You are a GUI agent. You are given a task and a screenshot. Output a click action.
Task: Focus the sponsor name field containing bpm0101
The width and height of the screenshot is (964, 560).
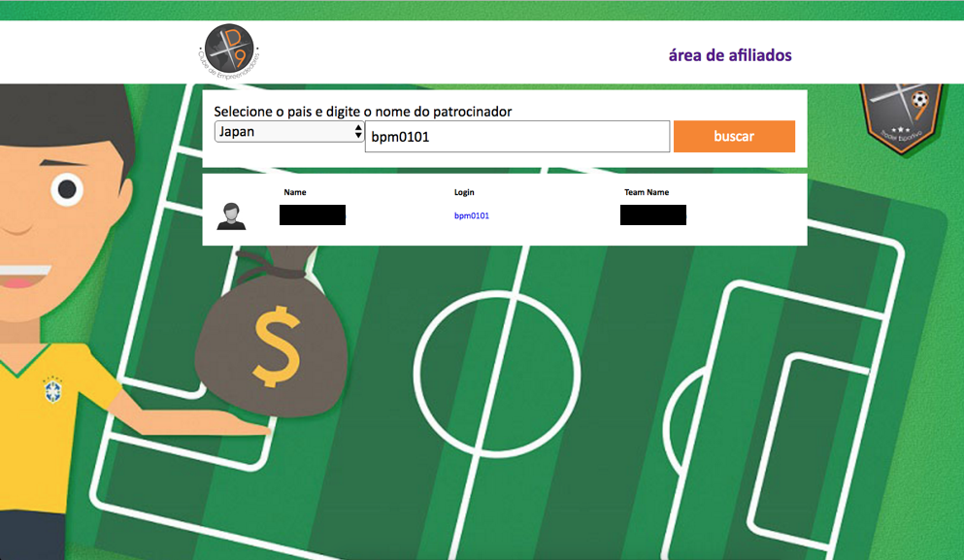517,137
